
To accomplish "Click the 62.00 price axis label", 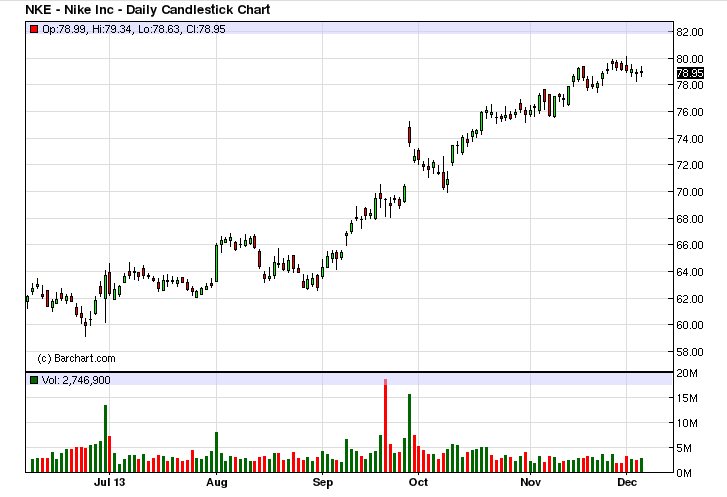I will click(x=690, y=299).
